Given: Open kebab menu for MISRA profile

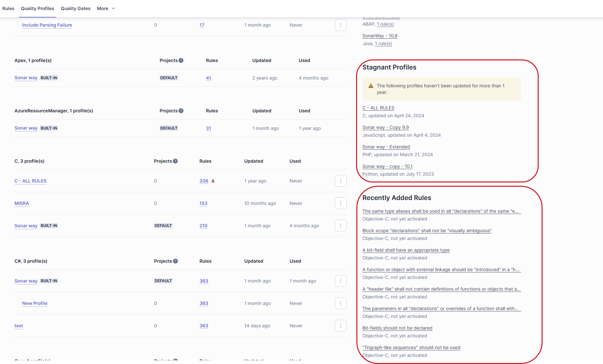Looking at the screenshot, I should [340, 203].
